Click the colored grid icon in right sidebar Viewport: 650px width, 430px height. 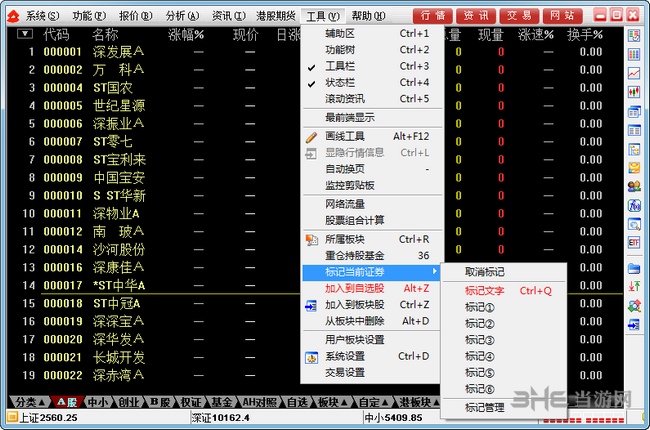click(634, 54)
